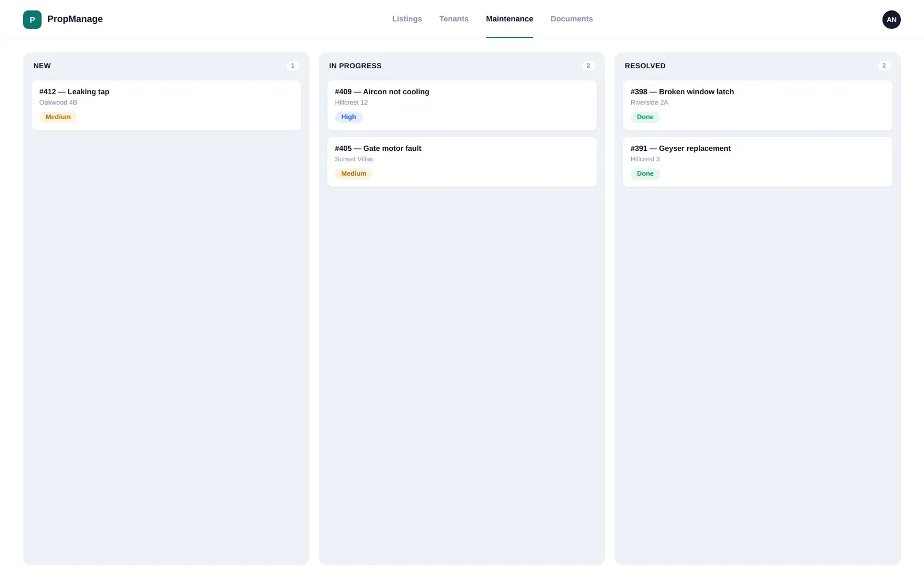The image size is (924, 578).
Task: Click the NEW column count badge
Action: click(293, 66)
